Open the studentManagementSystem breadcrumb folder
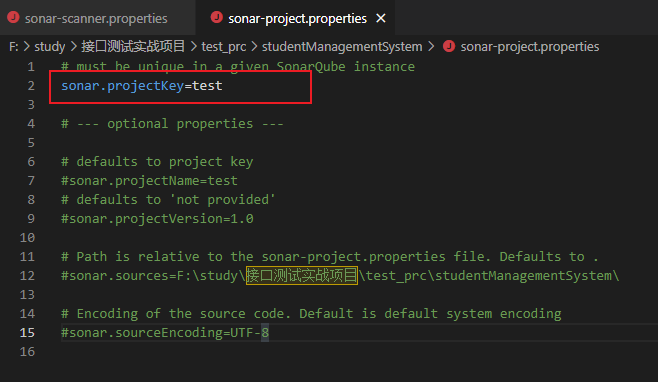Viewport: 658px width, 382px height. [x=342, y=46]
